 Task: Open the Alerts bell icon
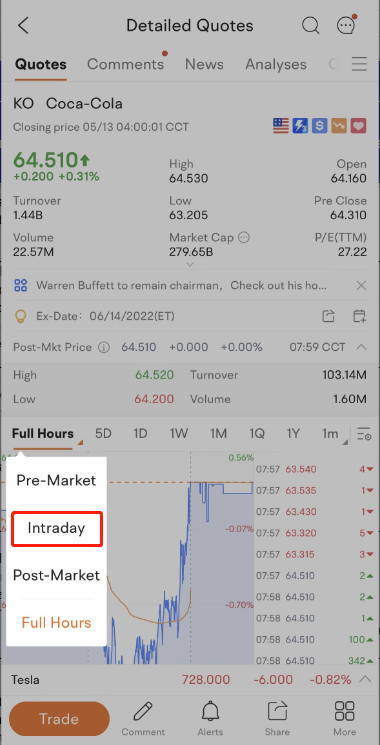tap(210, 718)
